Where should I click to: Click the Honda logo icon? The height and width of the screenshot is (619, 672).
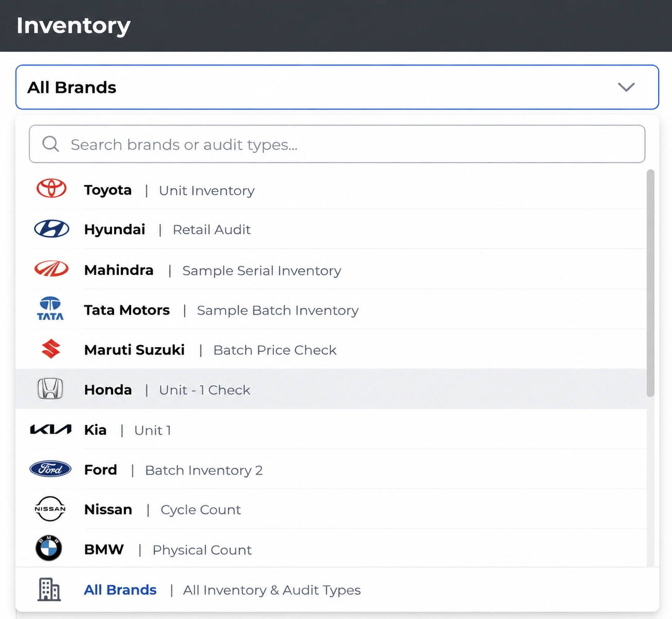point(50,388)
